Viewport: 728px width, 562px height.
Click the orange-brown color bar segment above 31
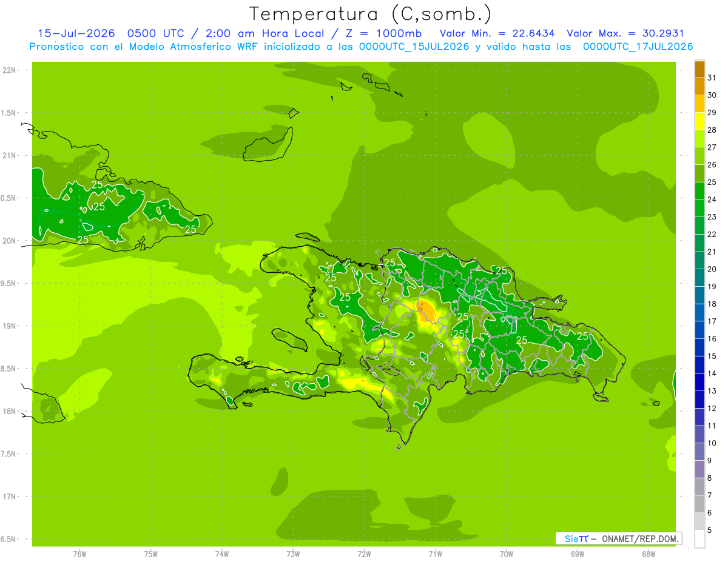coord(699,70)
